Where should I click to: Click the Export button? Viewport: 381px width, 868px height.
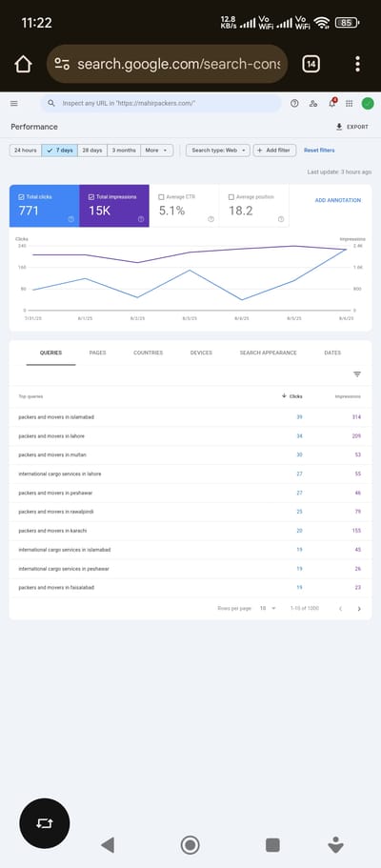(352, 127)
